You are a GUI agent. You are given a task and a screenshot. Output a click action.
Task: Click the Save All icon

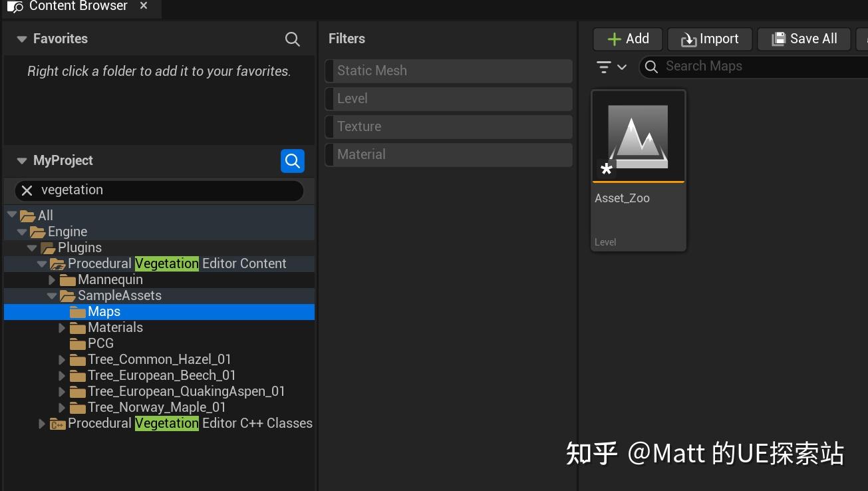coord(778,39)
